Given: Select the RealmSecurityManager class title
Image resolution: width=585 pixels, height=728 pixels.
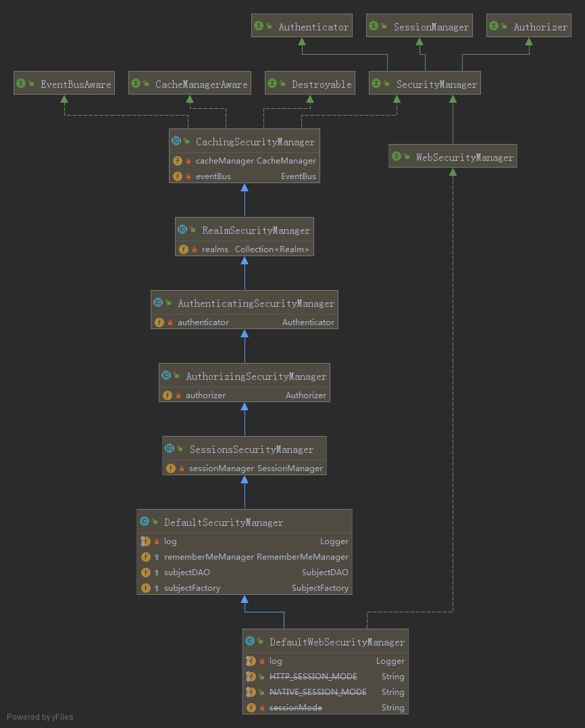Looking at the screenshot, I should click(x=256, y=230).
